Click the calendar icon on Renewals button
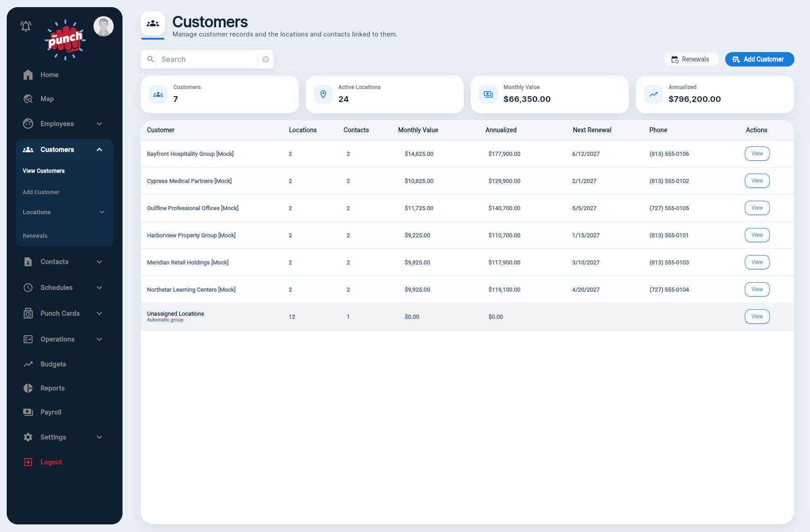The width and height of the screenshot is (810, 532). [675, 60]
